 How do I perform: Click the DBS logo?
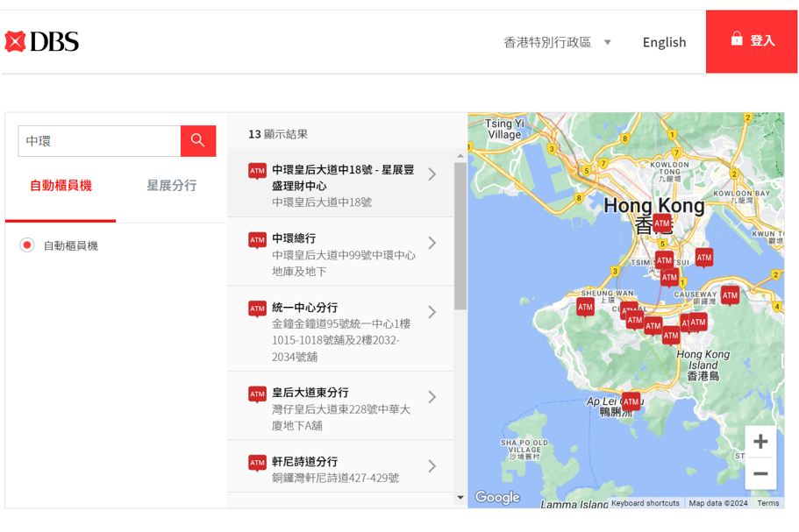42,41
